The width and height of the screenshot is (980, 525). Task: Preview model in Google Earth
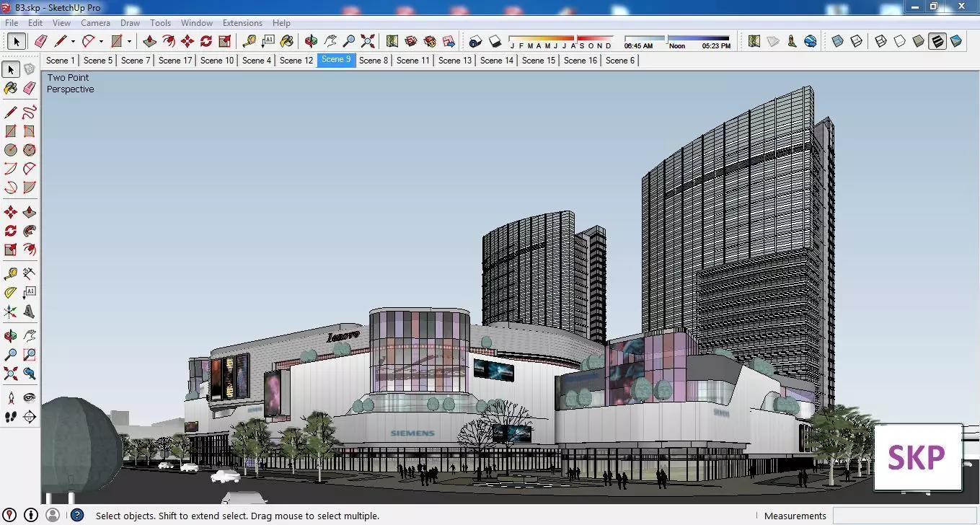pos(811,41)
